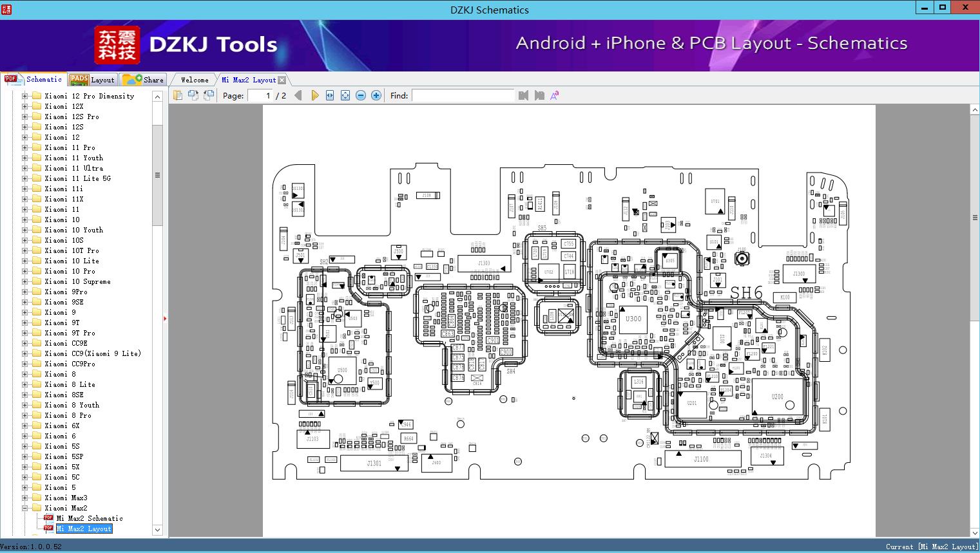
Task: Click the Find search text box
Action: click(463, 95)
